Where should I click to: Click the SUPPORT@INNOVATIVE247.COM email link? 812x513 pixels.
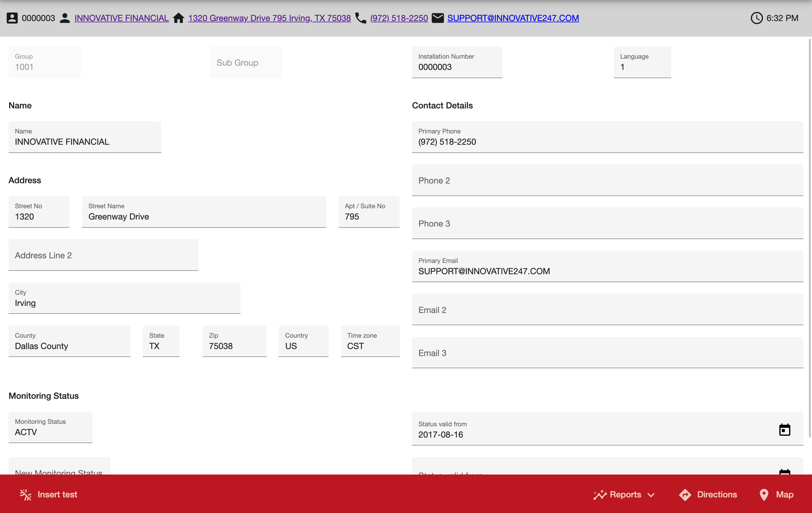(x=513, y=18)
